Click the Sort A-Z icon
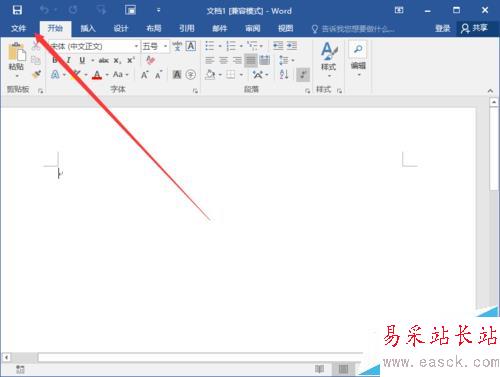500x377 pixels. click(x=284, y=74)
